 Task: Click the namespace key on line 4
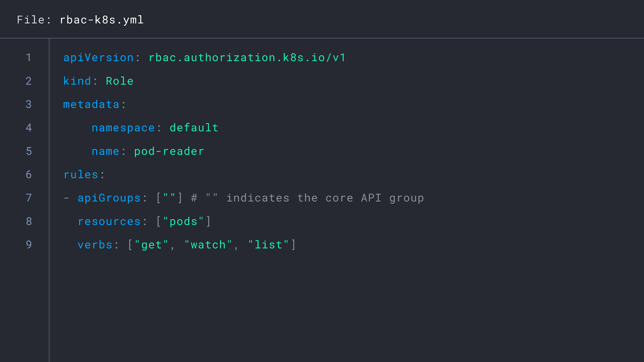[x=123, y=128]
